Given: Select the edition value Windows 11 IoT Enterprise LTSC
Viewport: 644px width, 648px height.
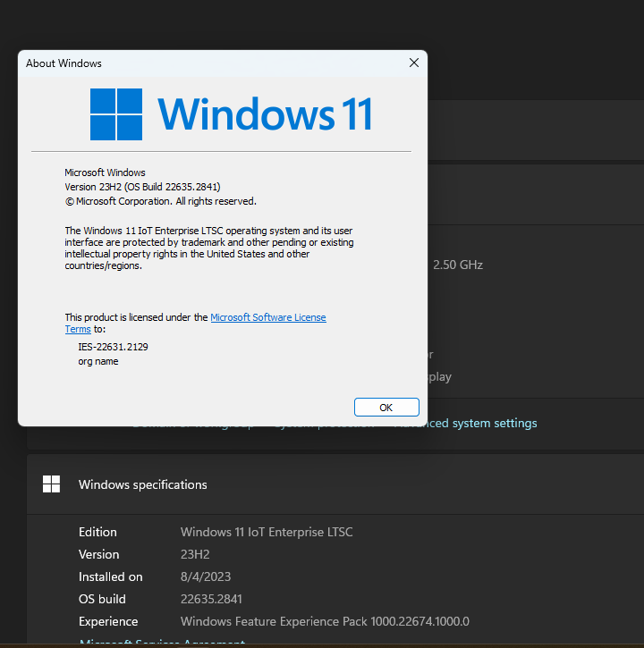Looking at the screenshot, I should 267,532.
